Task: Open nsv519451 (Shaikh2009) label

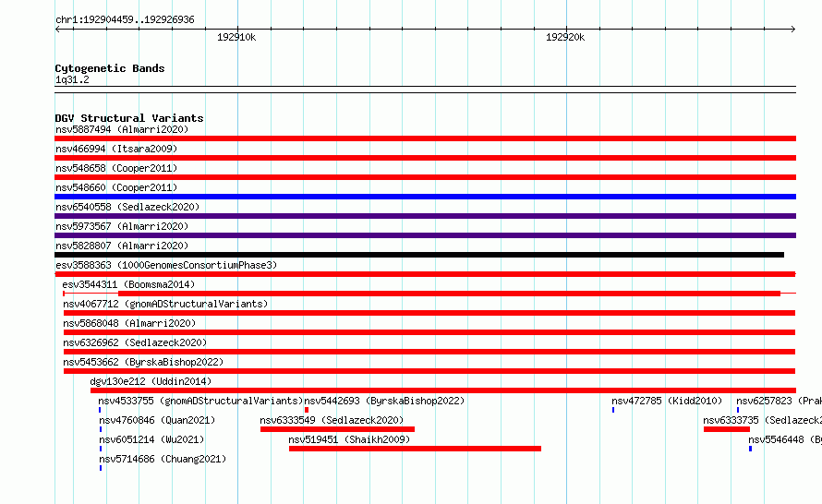Action: pos(349,439)
